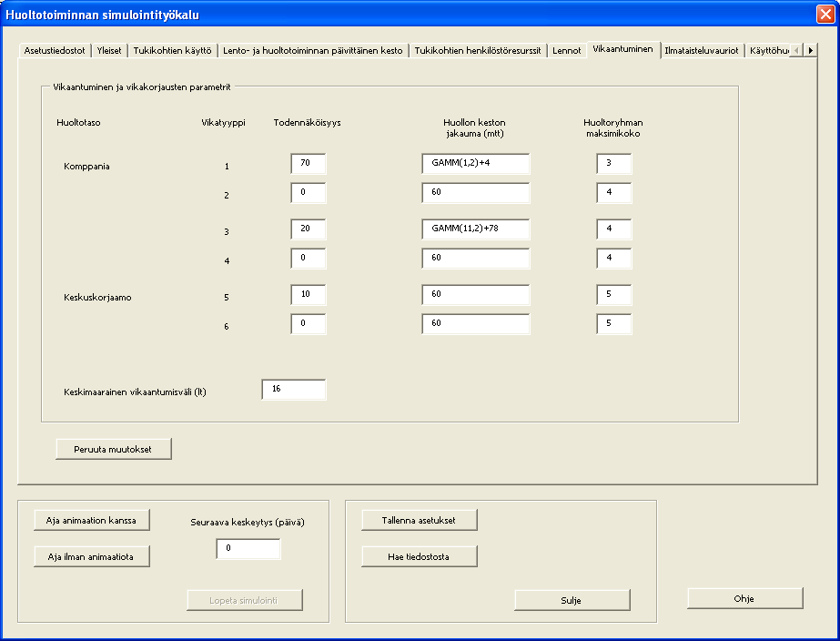The width and height of the screenshot is (840, 641).
Task: Open the Tukikohtien käyttö tab
Action: pyautogui.click(x=173, y=50)
